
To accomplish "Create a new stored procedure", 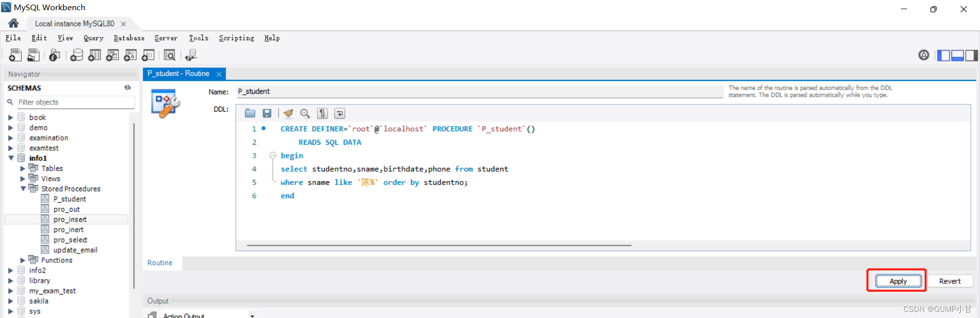I will click(130, 55).
